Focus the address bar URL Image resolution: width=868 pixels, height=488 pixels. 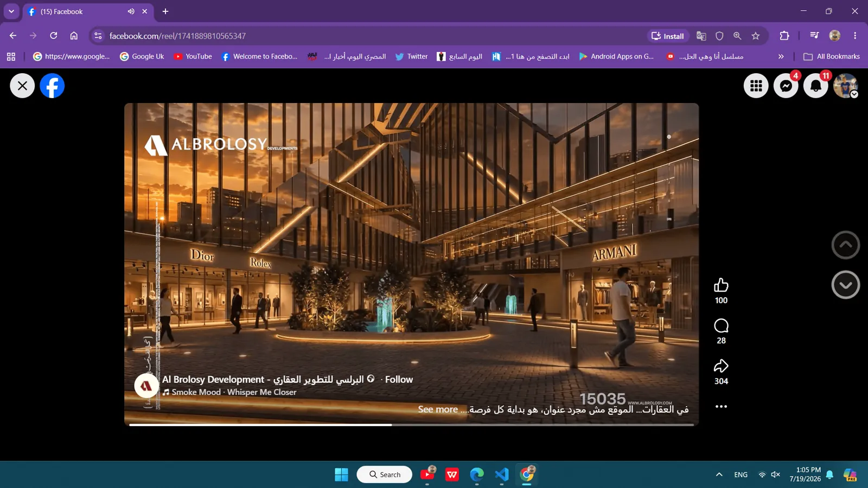click(177, 36)
